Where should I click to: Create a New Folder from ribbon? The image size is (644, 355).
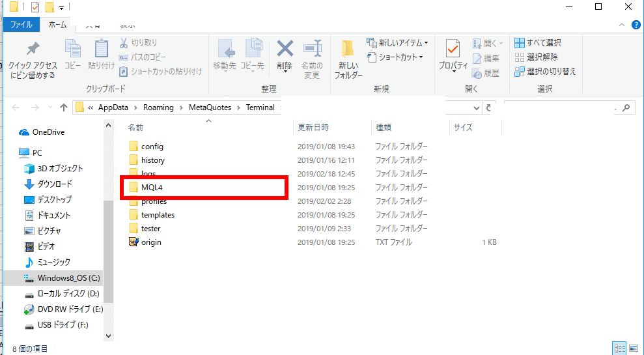(348, 59)
